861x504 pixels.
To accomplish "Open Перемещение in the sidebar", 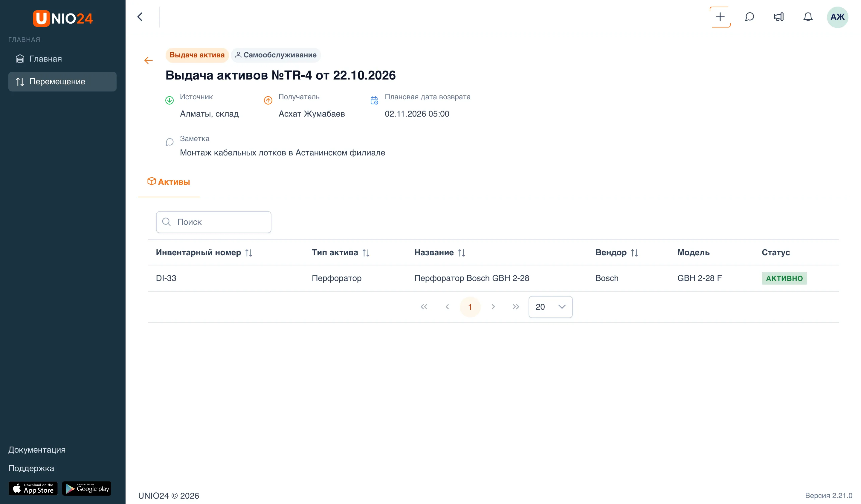I will pos(62,82).
